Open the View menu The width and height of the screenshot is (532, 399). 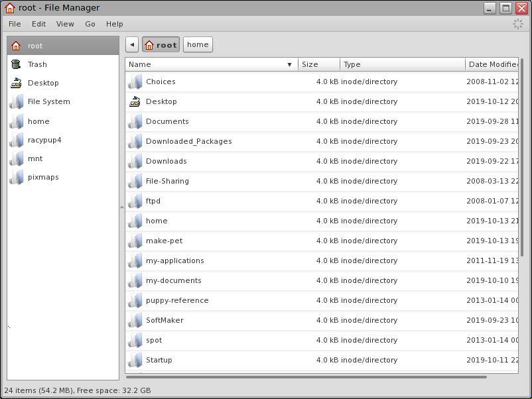coord(65,24)
